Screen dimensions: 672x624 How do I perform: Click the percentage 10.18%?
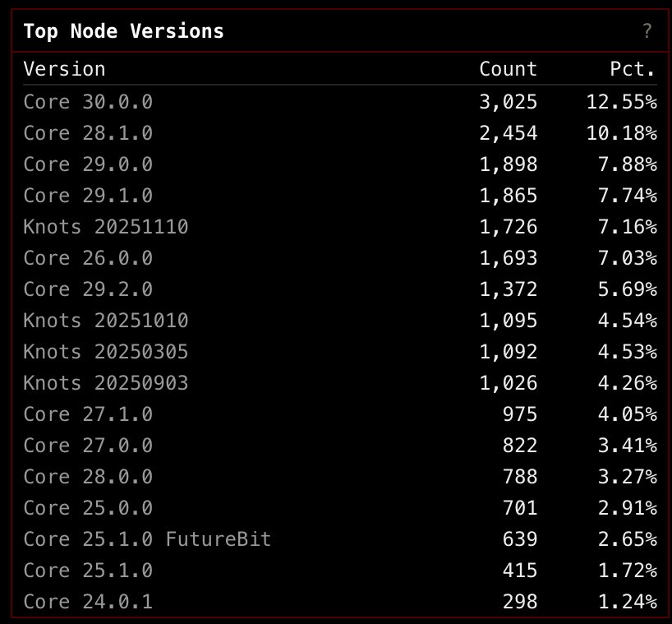(x=621, y=133)
